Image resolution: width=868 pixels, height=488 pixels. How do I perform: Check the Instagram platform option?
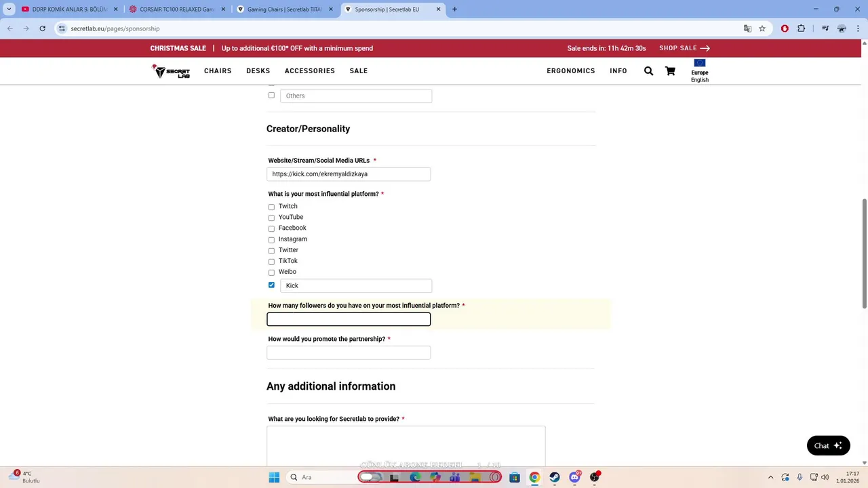tap(271, 239)
